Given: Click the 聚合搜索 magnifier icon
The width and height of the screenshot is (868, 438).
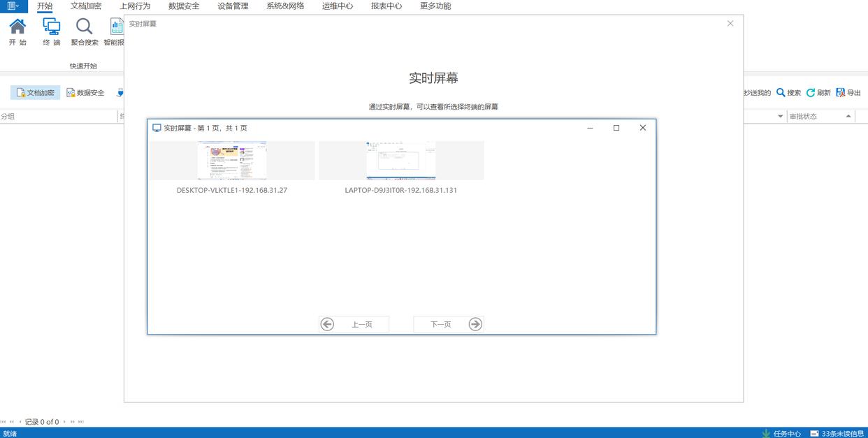Looking at the screenshot, I should (85, 27).
